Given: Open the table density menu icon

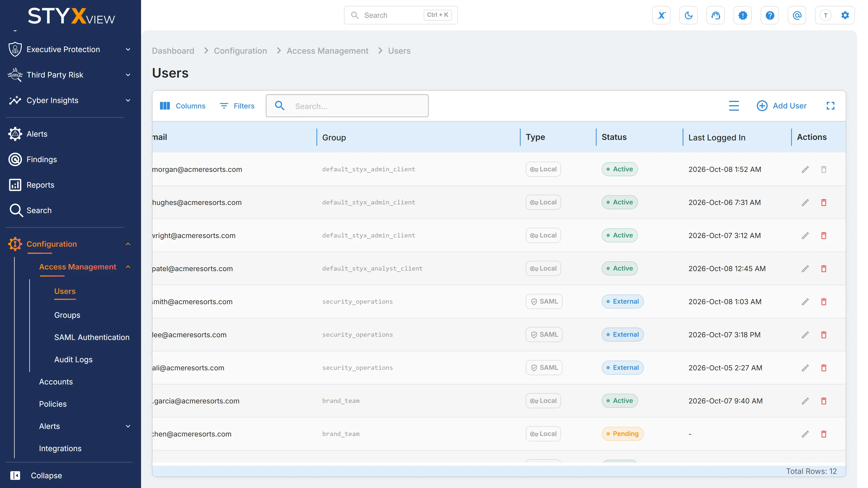Looking at the screenshot, I should tap(734, 106).
